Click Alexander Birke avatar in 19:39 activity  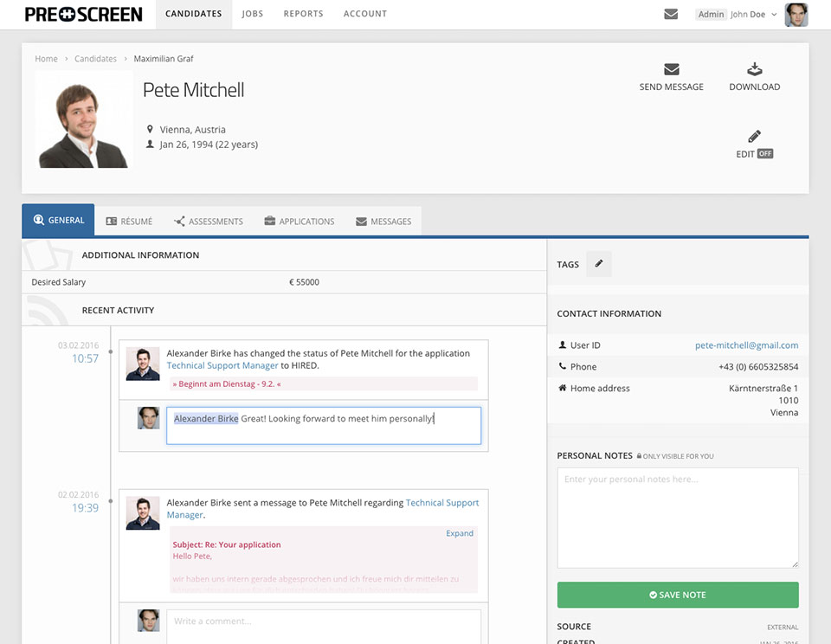pos(143,513)
